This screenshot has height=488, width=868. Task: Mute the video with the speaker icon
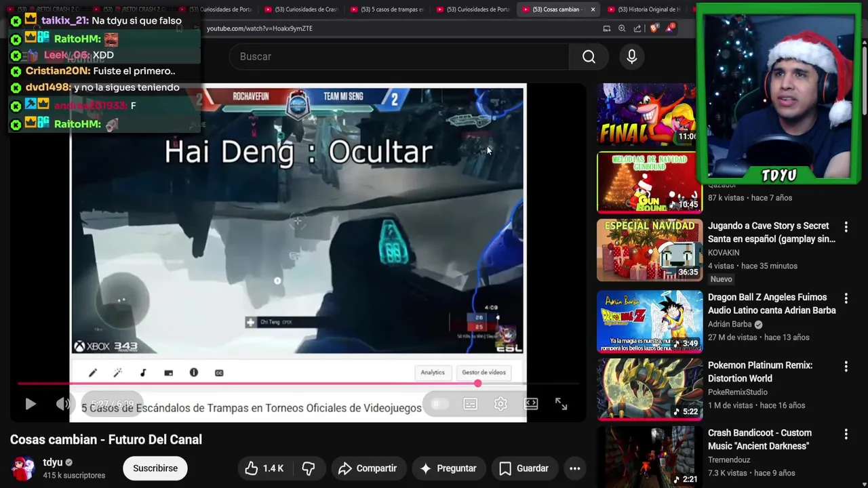point(63,404)
